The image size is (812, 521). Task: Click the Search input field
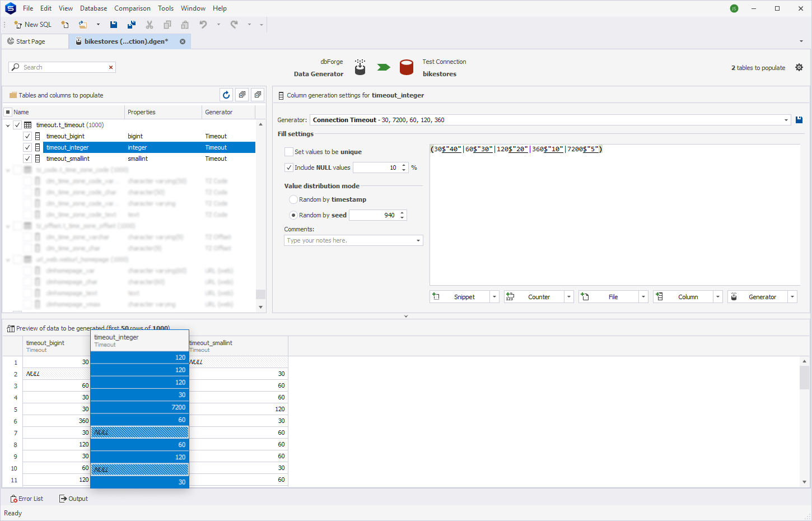coord(62,67)
